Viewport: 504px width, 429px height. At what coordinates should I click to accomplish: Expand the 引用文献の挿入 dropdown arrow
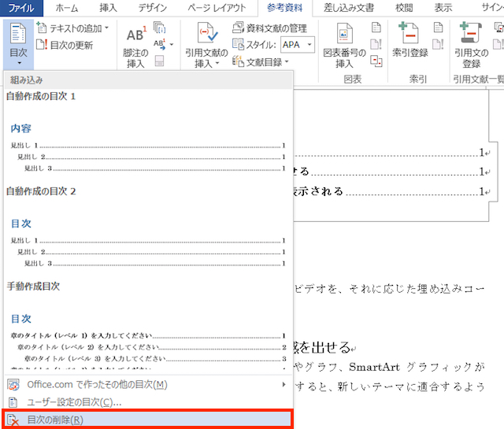[x=217, y=63]
